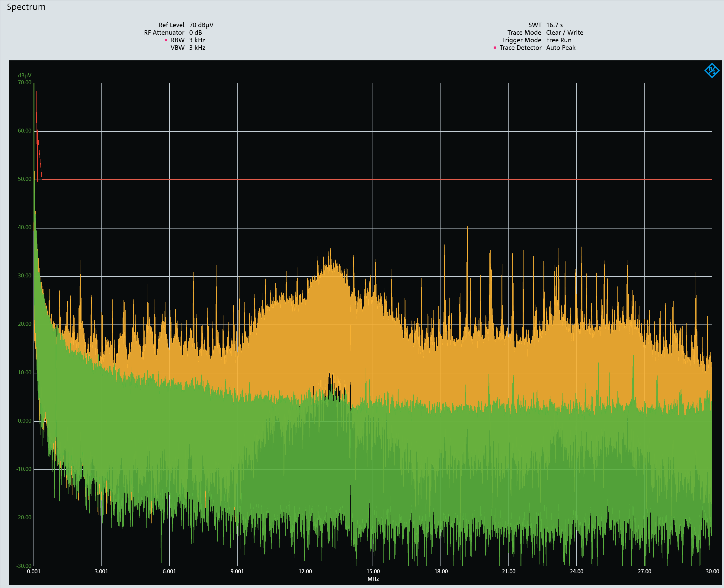This screenshot has width=724, height=588.
Task: Click the -30.00 bottom y-axis label
Action: coord(24,566)
